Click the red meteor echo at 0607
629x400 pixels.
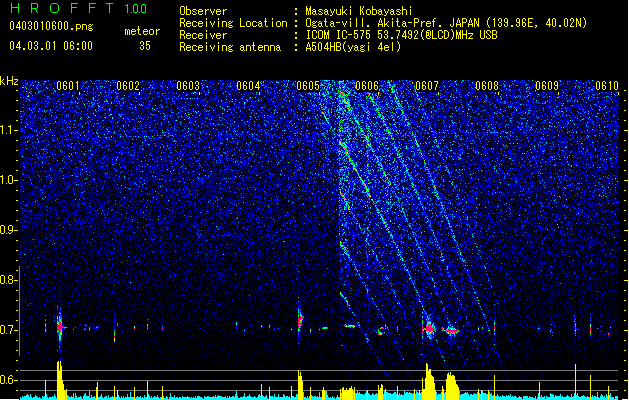(430, 329)
